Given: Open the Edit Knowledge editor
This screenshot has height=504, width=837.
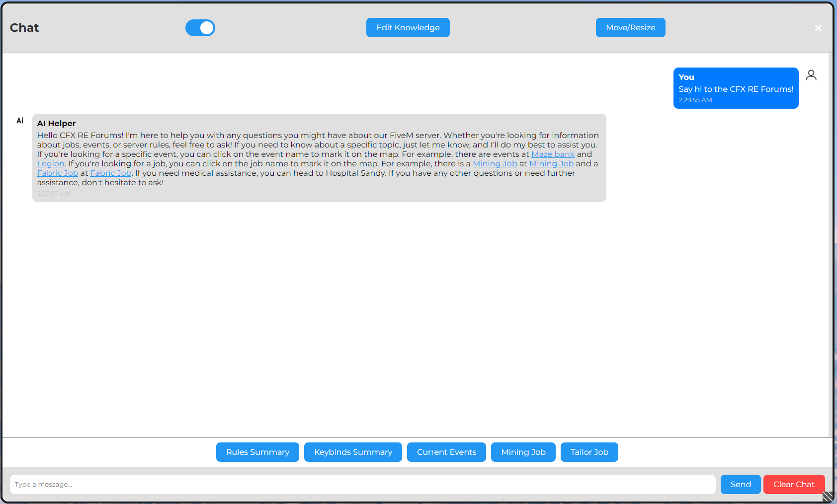Looking at the screenshot, I should pyautogui.click(x=408, y=28).
